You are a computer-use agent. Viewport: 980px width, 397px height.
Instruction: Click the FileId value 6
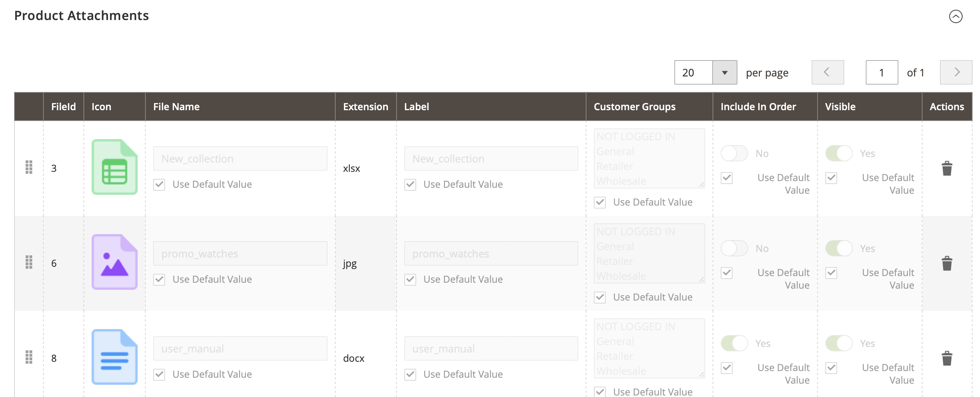54,263
